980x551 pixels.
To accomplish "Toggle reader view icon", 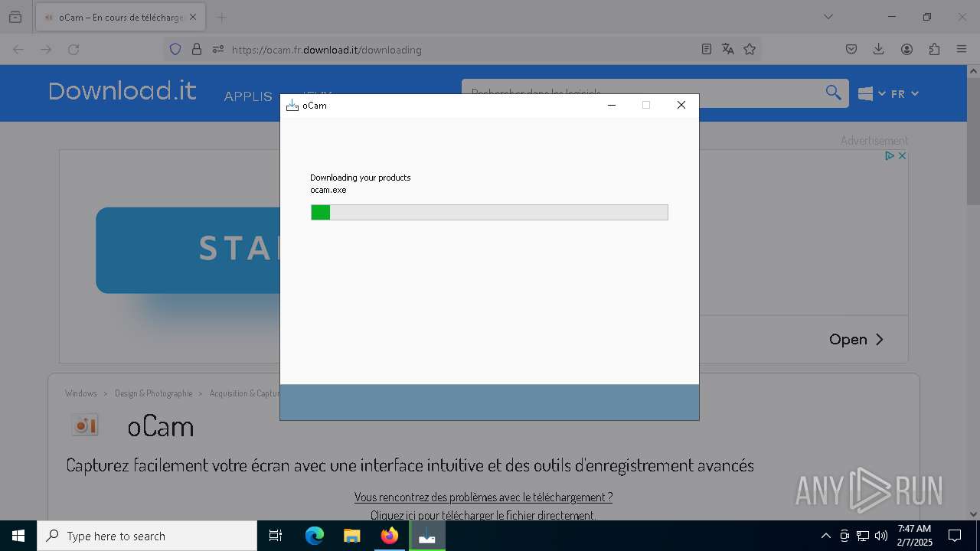I will (x=707, y=49).
